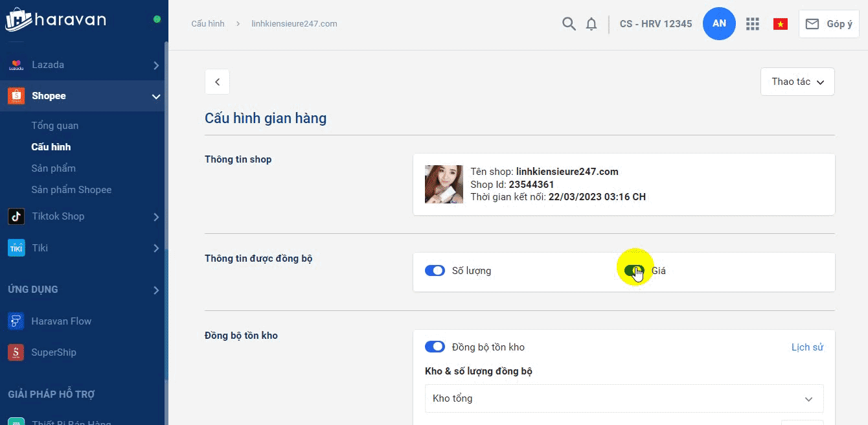Click the Tiktok Shop channel icon

(16, 216)
